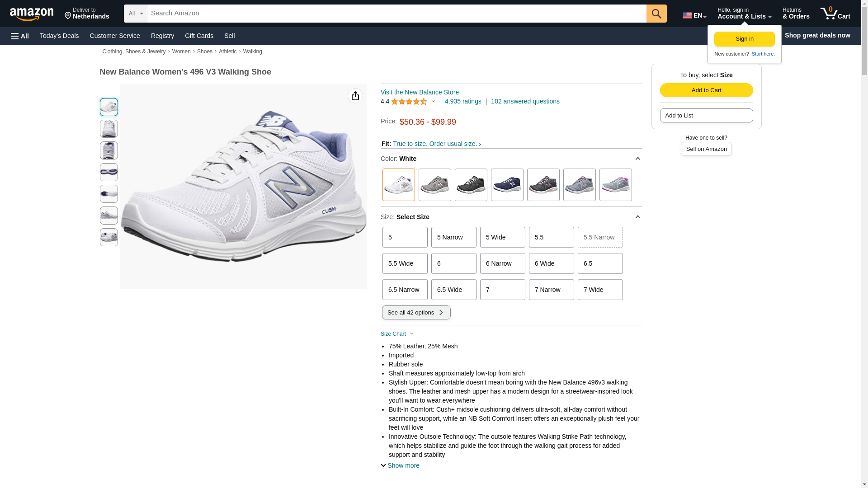Open the All hamburger menu

tap(20, 36)
